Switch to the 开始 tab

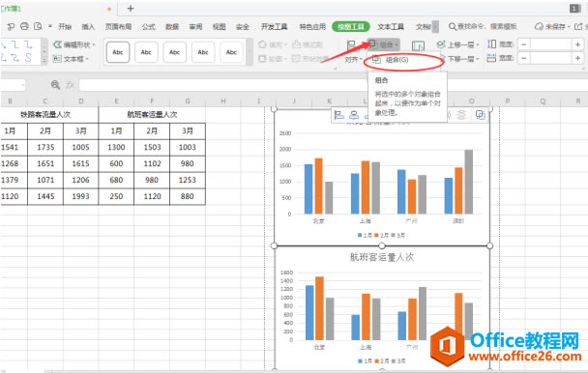(65, 27)
